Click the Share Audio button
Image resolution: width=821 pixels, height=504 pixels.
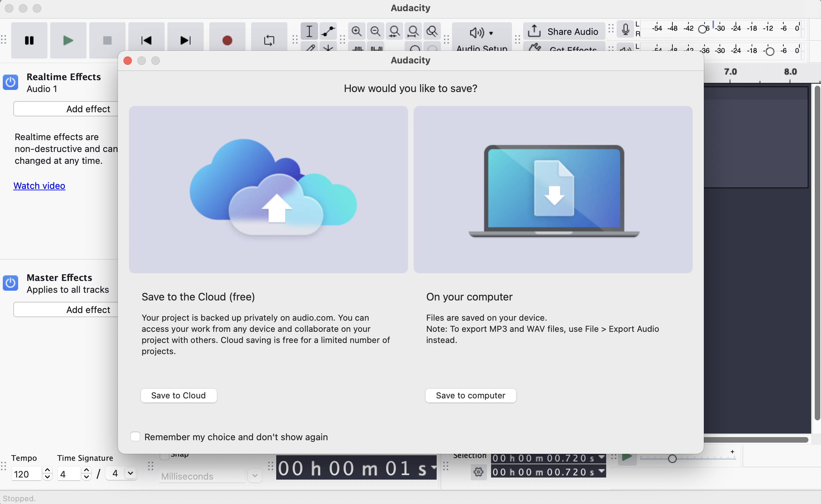pos(564,31)
